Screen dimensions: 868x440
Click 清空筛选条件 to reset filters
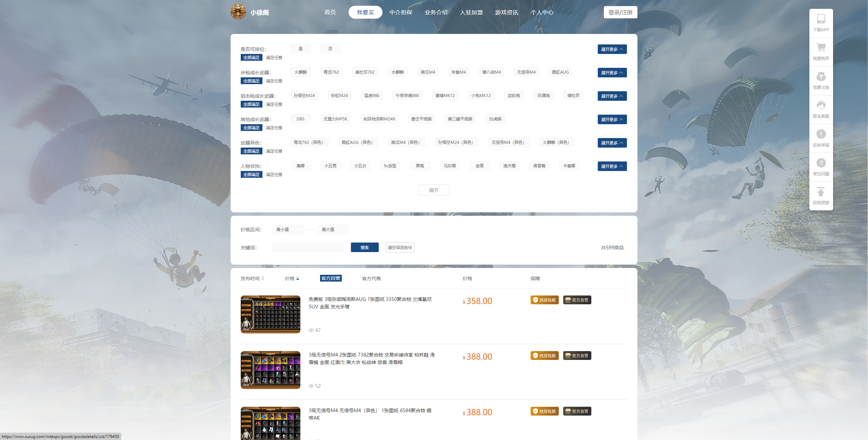pyautogui.click(x=400, y=248)
